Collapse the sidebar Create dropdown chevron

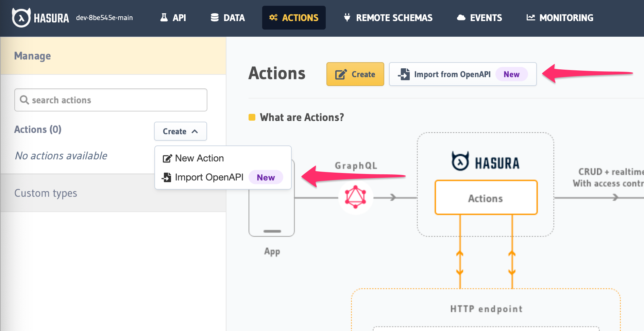tap(194, 132)
